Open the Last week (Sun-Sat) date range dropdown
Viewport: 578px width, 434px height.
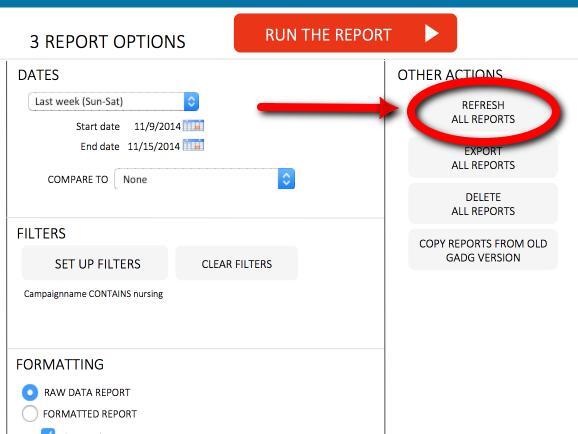(x=114, y=101)
